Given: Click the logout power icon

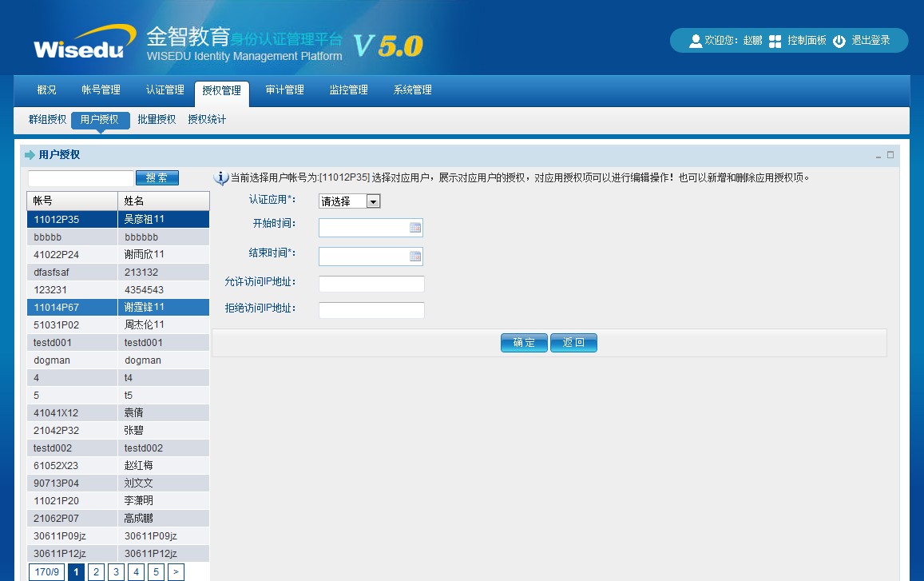Looking at the screenshot, I should point(839,41).
